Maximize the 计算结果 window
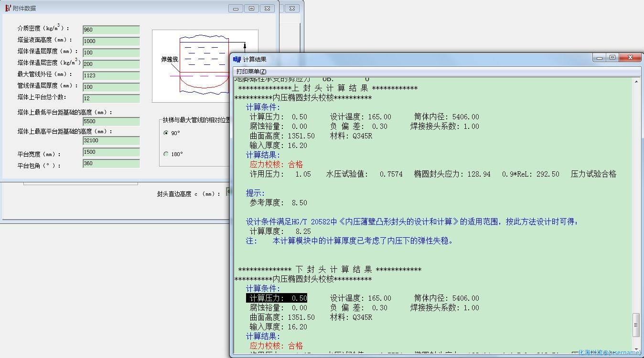This screenshot has width=644, height=358. coord(612,58)
